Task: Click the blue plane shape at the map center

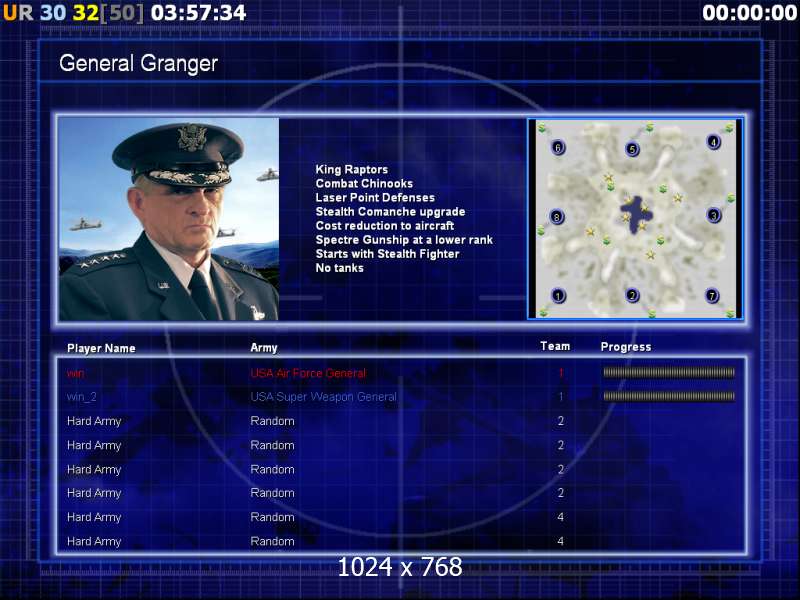Action: [636, 215]
